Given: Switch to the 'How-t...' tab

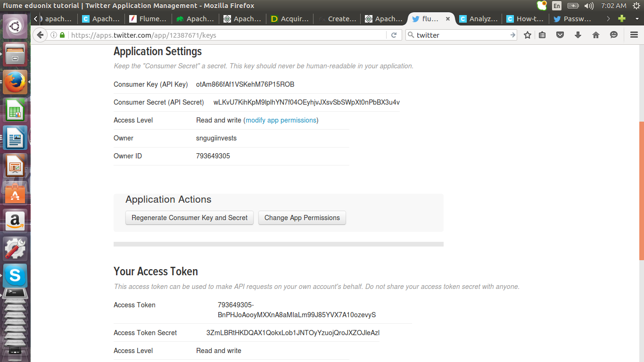Looking at the screenshot, I should (x=526, y=19).
